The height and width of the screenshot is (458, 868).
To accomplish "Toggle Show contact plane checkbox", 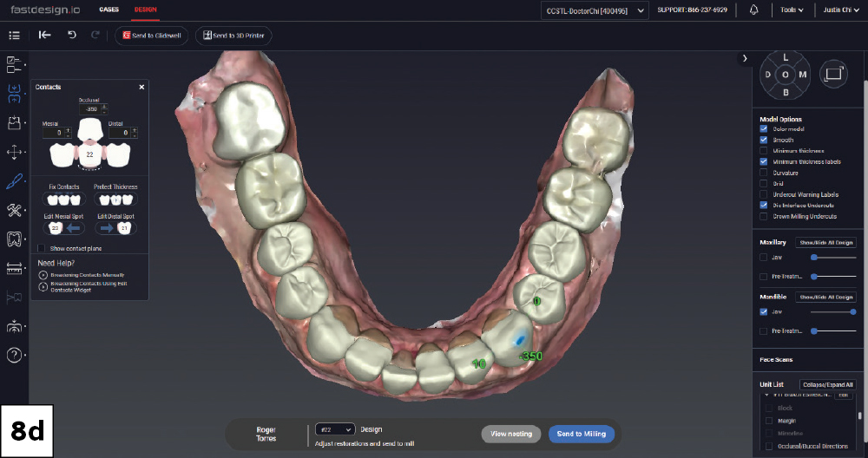I will [x=42, y=248].
